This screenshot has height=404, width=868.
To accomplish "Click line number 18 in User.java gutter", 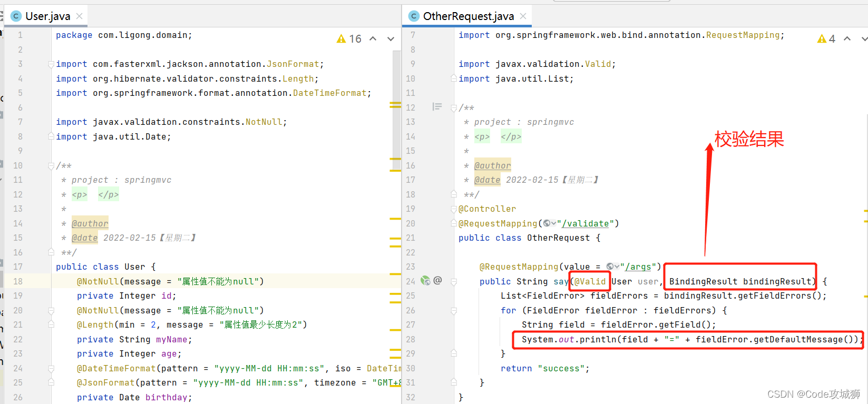I will [x=18, y=281].
